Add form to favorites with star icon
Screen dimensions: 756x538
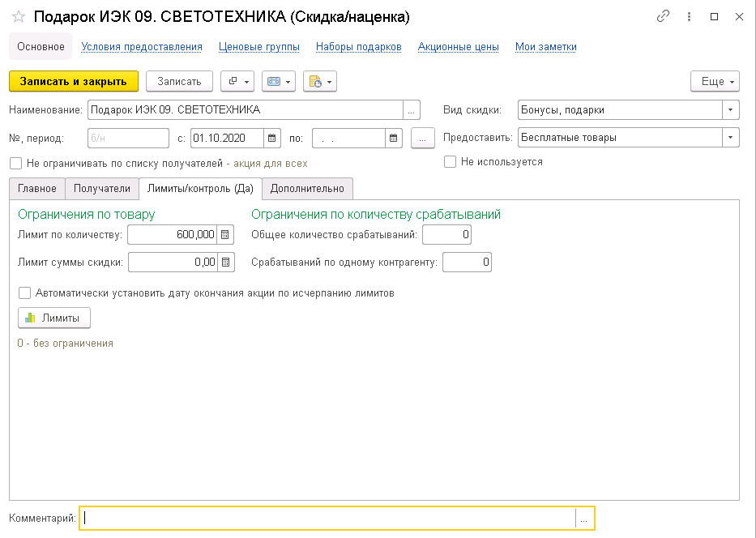click(x=19, y=17)
